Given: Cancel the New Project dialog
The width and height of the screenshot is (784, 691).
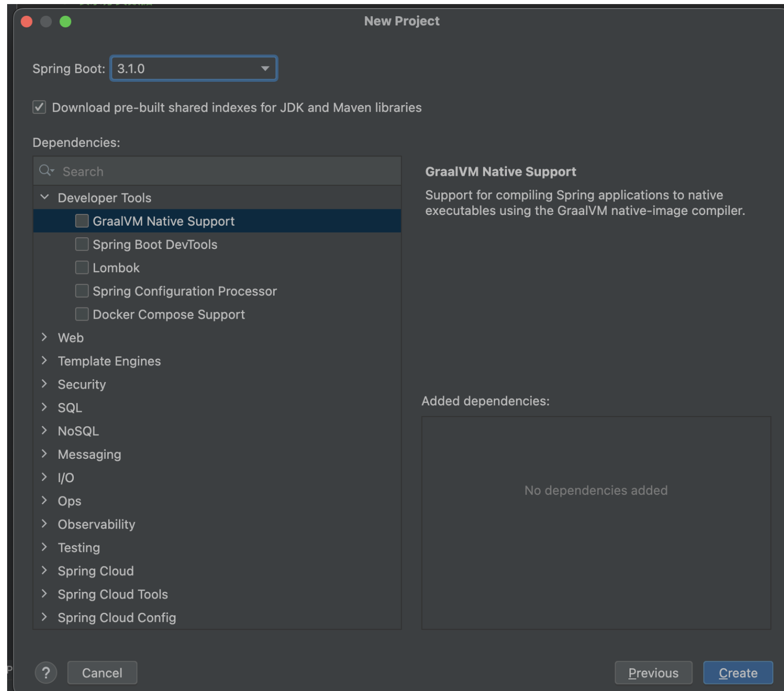Looking at the screenshot, I should tap(102, 673).
